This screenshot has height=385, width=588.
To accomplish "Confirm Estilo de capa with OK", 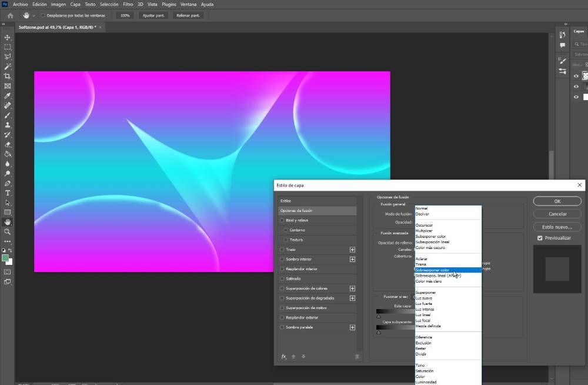I will click(557, 201).
